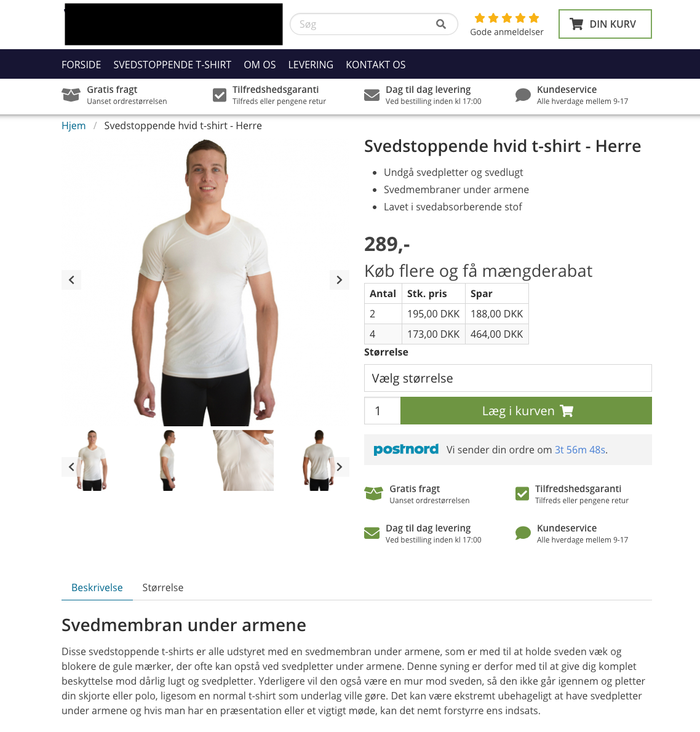Viewport: 700px width, 732px height.
Task: Open the Vælg størrelse size dropdown
Action: (x=507, y=378)
